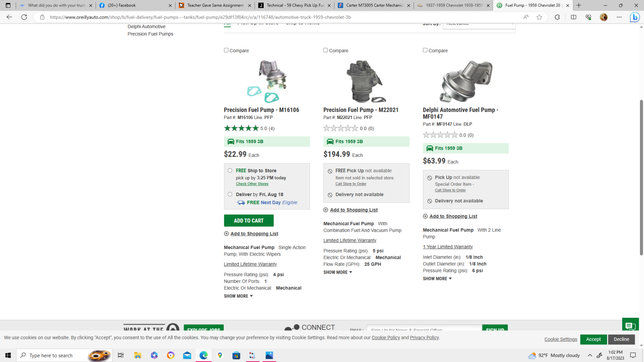Switch to the Facebook browser tab

(x=135, y=5)
